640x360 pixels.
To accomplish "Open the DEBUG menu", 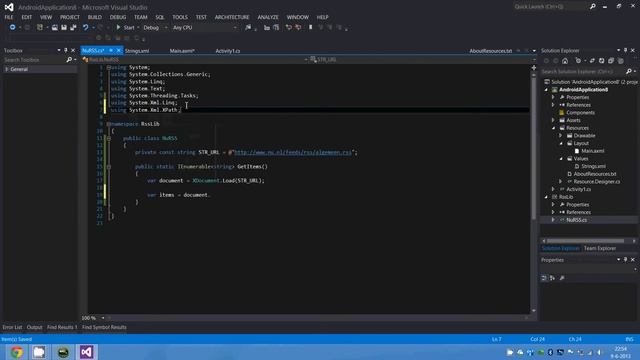I will tap(118, 17).
